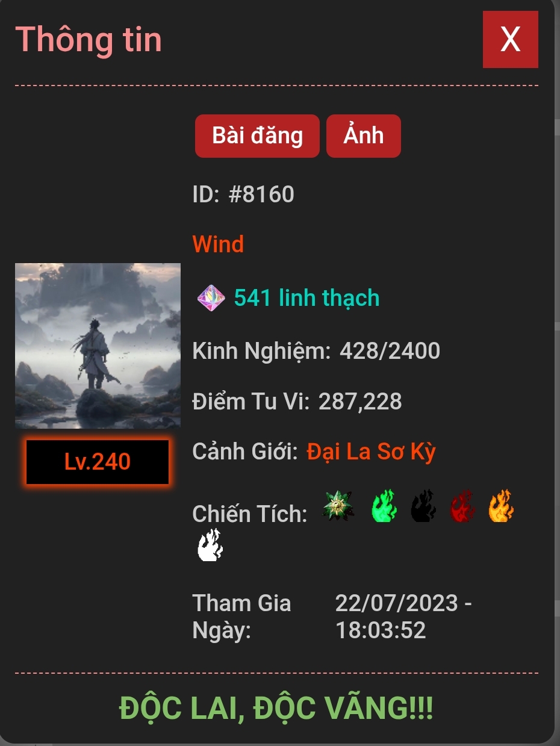Click the Wind username
This screenshot has width=560, height=746.
click(218, 244)
